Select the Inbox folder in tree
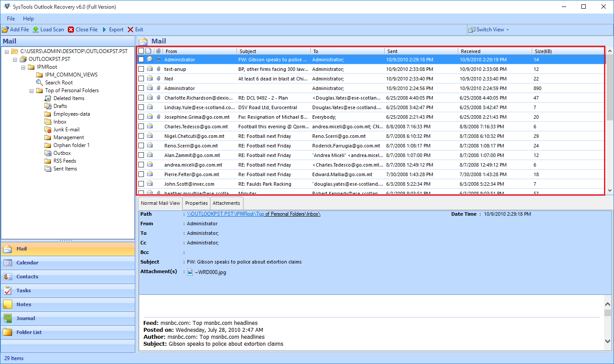Screen dimensions: 614x364 tap(60, 122)
